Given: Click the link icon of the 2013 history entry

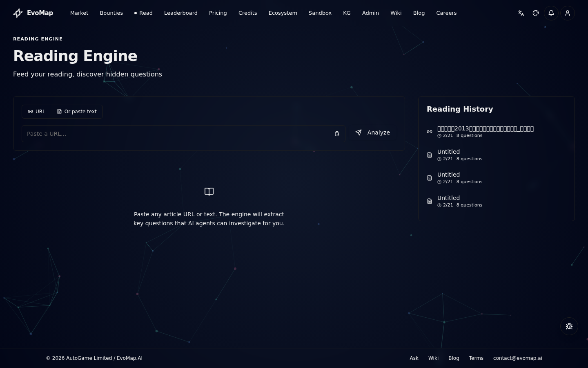Looking at the screenshot, I should (x=430, y=132).
